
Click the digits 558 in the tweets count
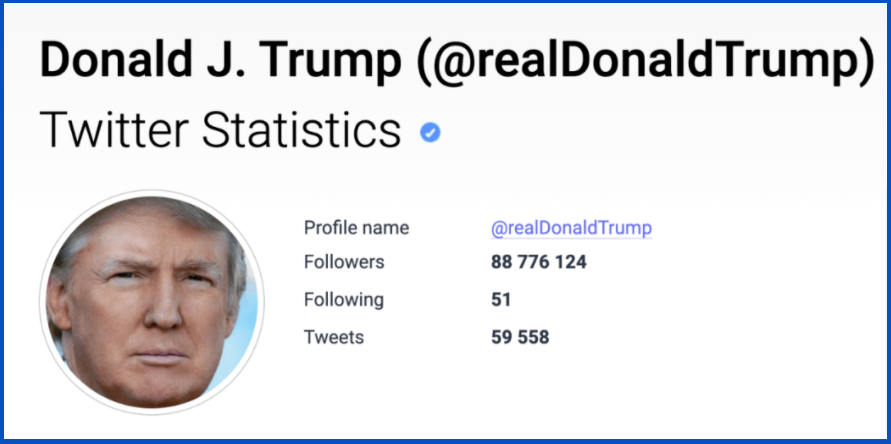(x=533, y=337)
